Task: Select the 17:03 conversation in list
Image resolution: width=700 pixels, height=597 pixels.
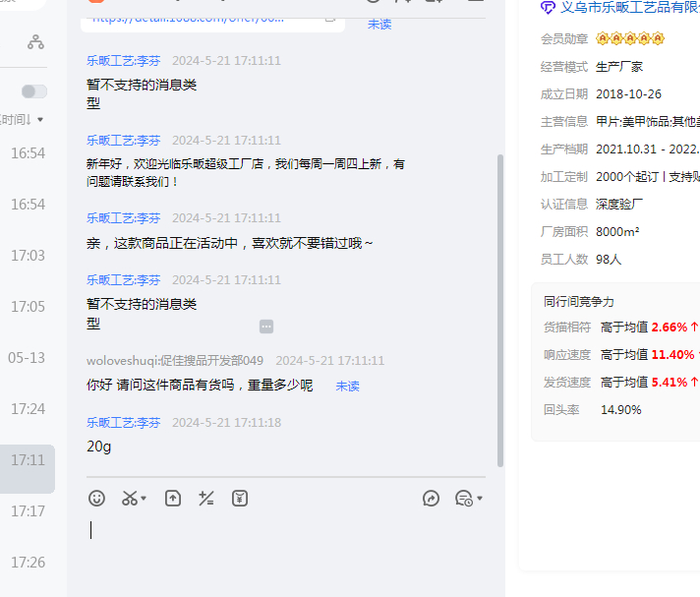Action: (28, 256)
